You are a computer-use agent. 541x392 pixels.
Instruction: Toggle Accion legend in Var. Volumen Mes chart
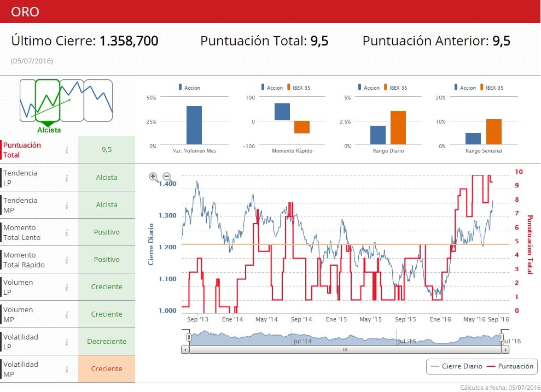(189, 87)
